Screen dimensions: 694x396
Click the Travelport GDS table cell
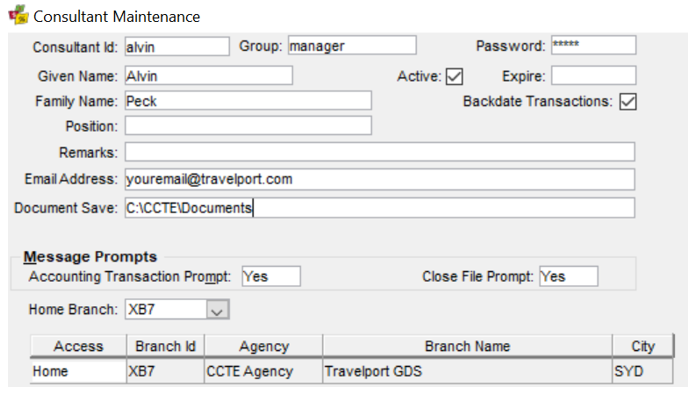click(467, 371)
